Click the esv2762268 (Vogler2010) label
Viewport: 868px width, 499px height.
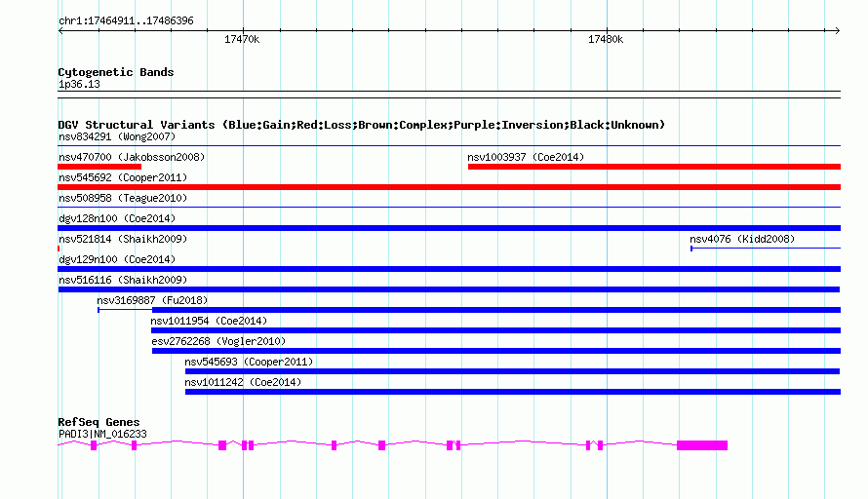pos(218,341)
